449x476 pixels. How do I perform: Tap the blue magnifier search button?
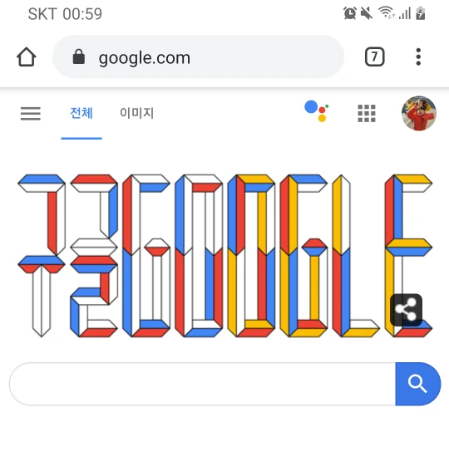(x=418, y=384)
